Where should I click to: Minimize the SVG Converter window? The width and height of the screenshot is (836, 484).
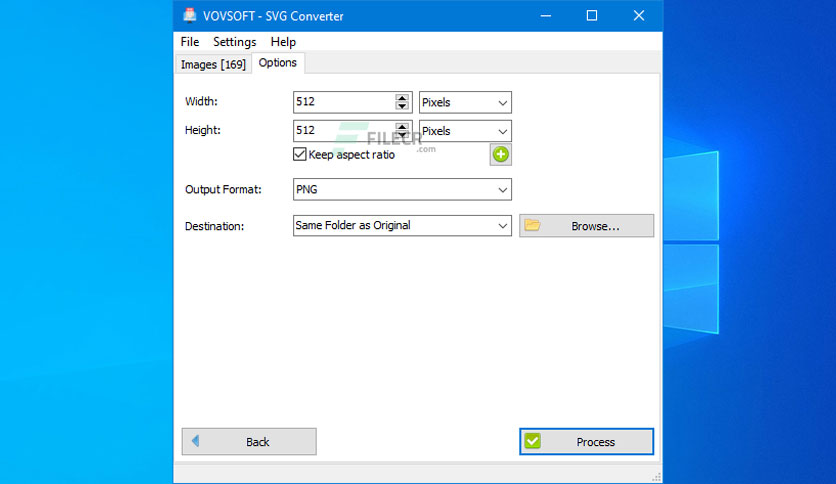point(545,16)
